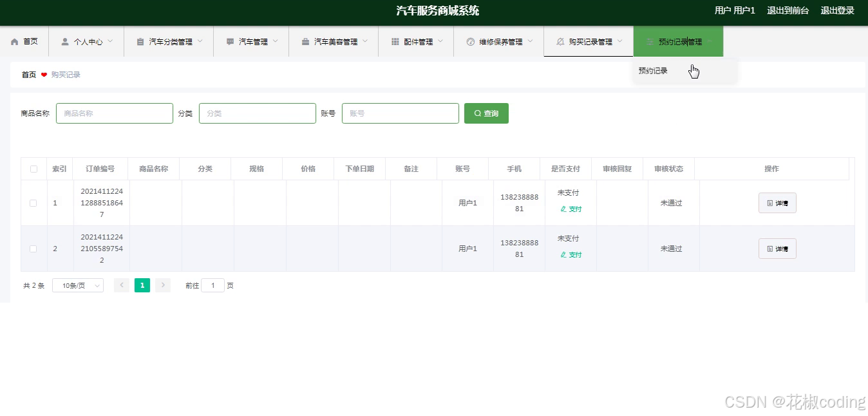Click the document icon in row 1 详情 button

pos(770,203)
